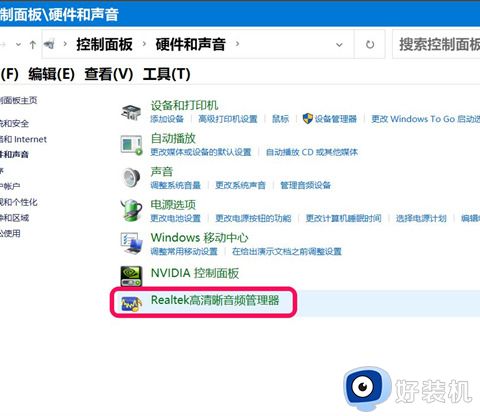Select the 时钟和区域 sidebar category
Screen dimensions: 480x416
(14, 218)
